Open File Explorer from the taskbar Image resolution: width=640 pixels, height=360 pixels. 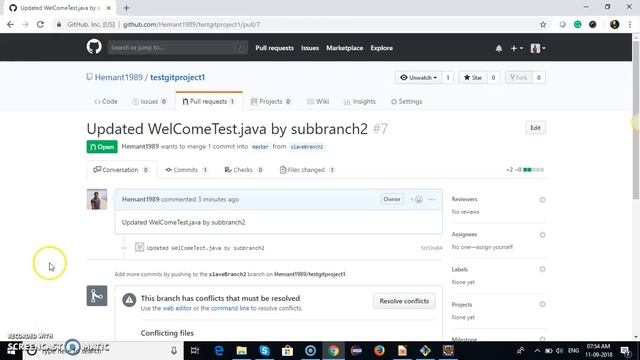point(242,351)
